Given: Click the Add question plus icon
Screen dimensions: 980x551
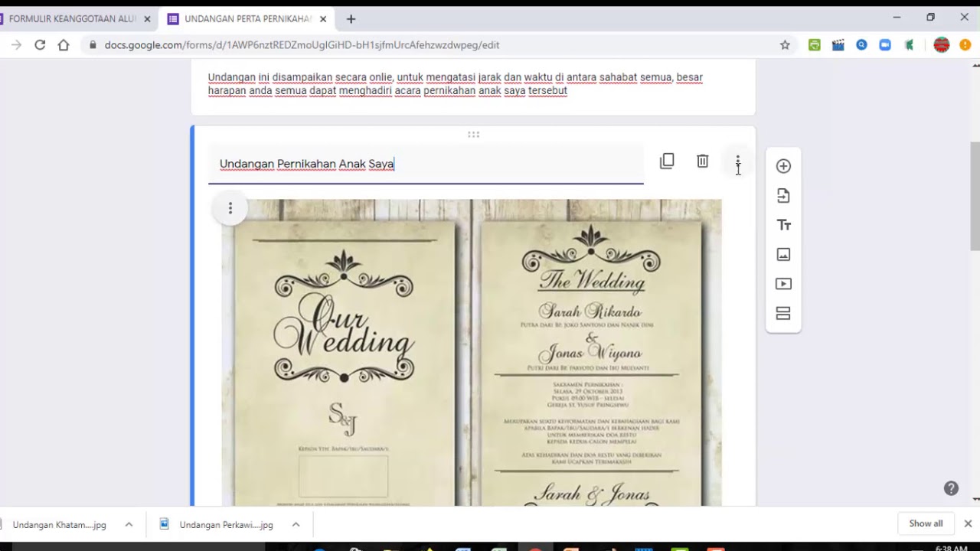Looking at the screenshot, I should 783,166.
